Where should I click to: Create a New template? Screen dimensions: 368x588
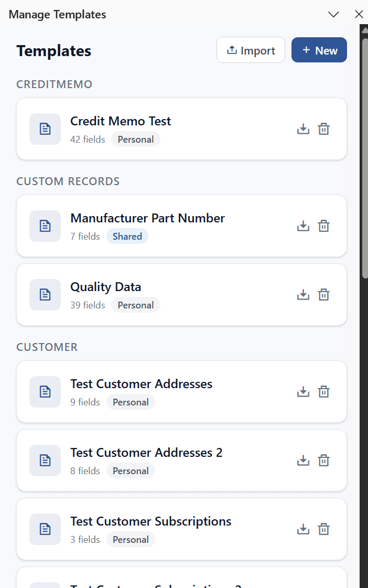pos(319,50)
